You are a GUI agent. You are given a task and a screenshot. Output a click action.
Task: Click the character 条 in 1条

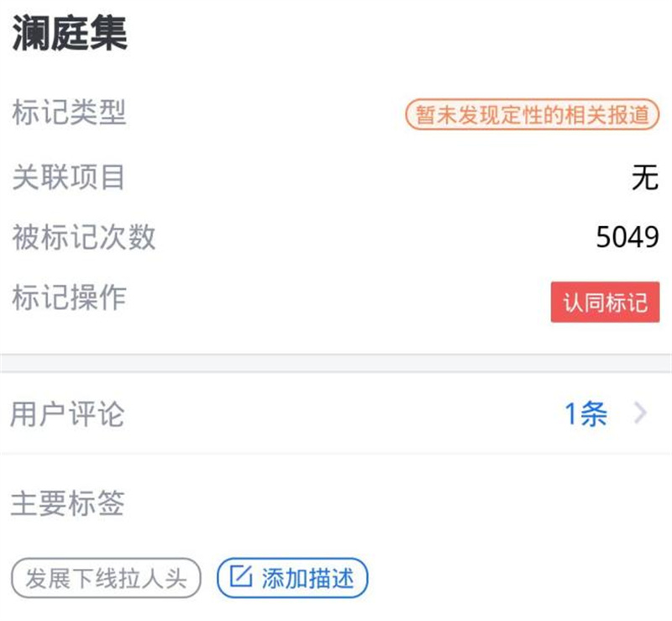click(594, 413)
